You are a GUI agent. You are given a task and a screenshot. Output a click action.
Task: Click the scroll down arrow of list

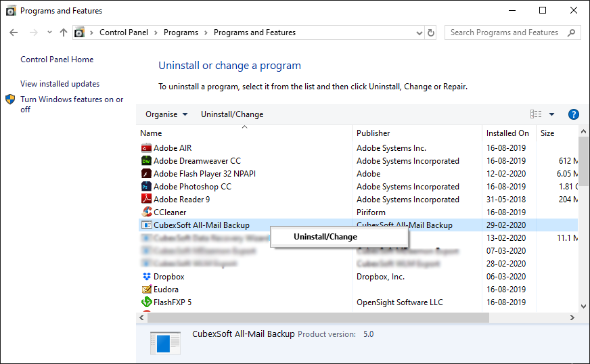pos(583,306)
